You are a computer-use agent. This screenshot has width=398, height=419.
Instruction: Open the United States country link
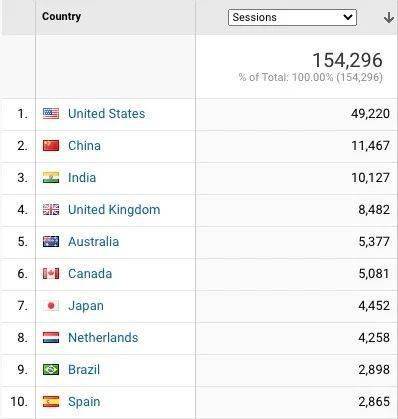(x=107, y=114)
